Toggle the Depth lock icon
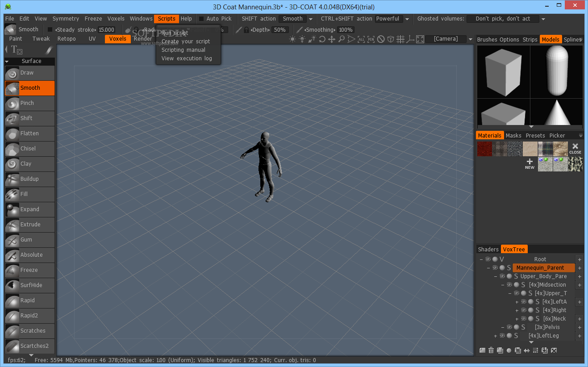The height and width of the screenshot is (367, 588). [246, 30]
